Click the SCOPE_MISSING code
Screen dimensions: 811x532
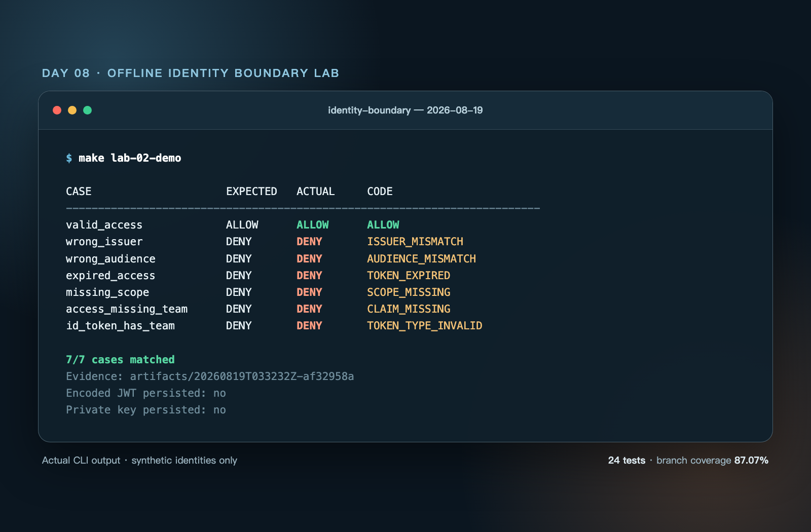409,292
